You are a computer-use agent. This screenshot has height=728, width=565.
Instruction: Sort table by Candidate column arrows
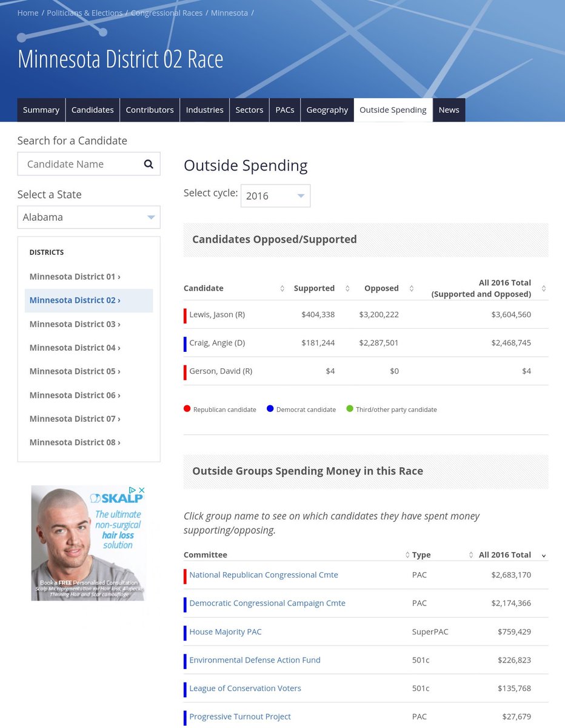click(282, 288)
